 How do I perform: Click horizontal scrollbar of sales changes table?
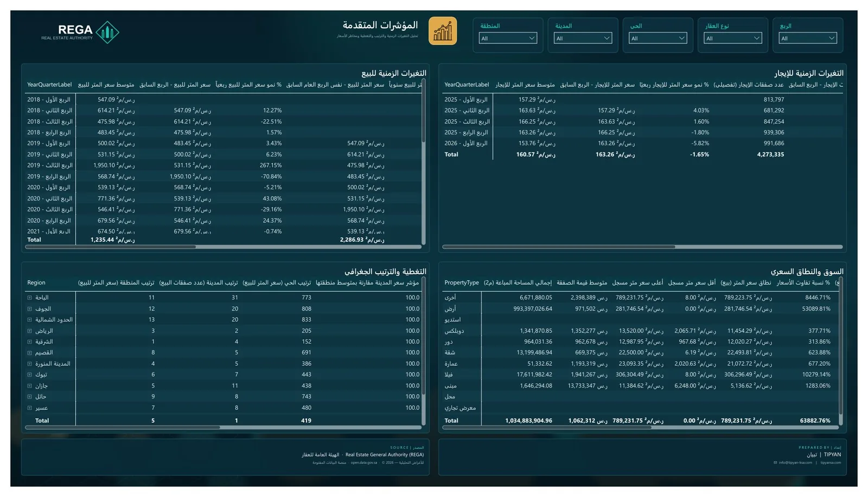pos(111,247)
